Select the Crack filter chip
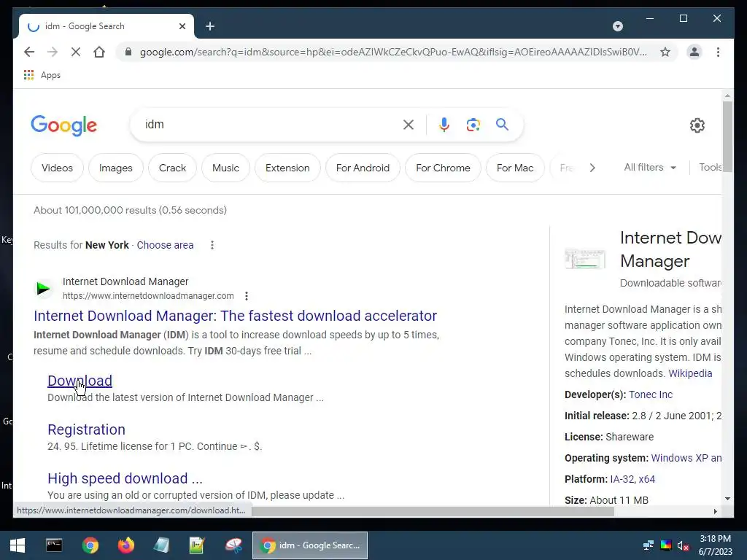Screen dimensions: 747x560 tap(172, 168)
